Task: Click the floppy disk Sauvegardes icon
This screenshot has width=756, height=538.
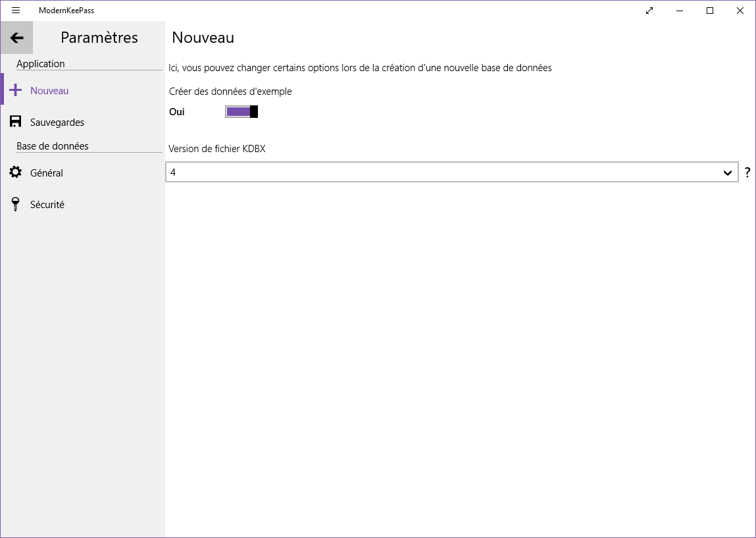Action: tap(16, 122)
